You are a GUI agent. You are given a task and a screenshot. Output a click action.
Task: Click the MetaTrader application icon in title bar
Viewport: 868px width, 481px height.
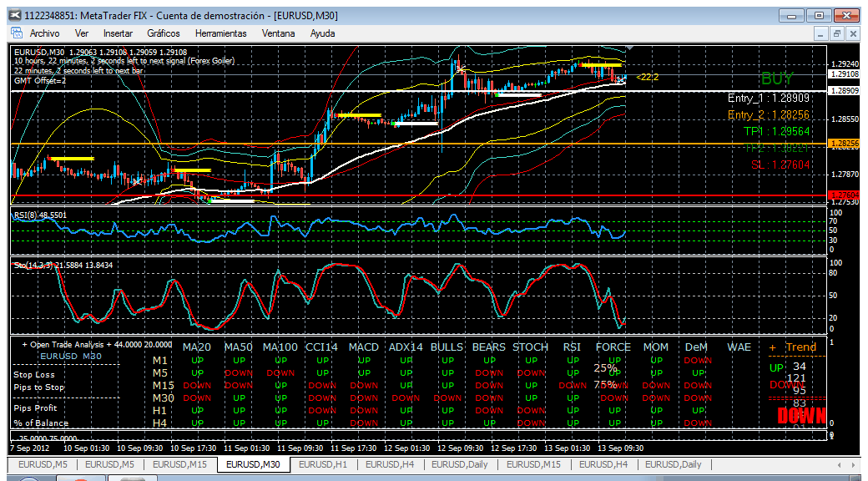[16, 16]
